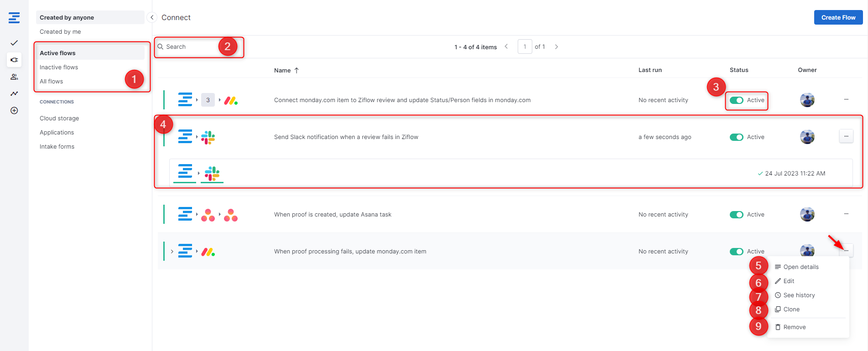Viewport: 868px width, 351px height.
Task: Select Edit from the context menu
Action: (x=789, y=281)
